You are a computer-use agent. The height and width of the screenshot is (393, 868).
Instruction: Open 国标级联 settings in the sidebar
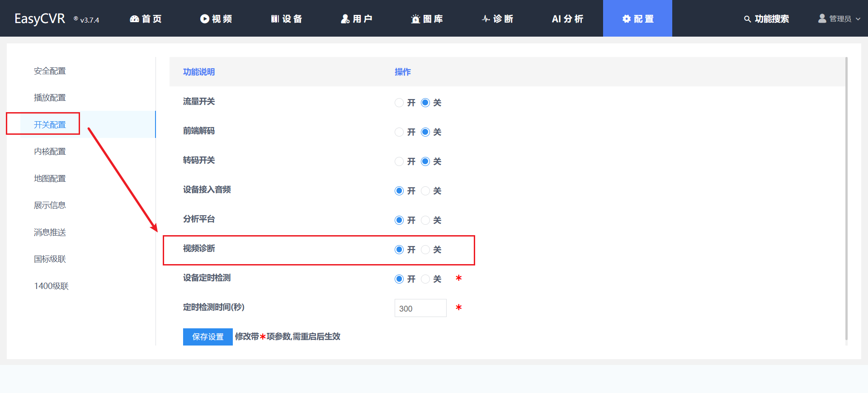(x=50, y=259)
